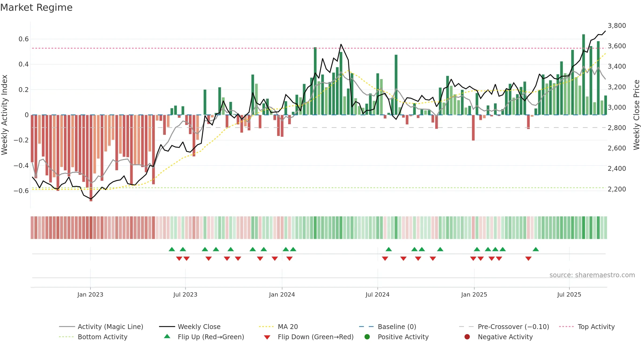Click the 3,200 price axis tick
This screenshot has width=644, height=362.
pos(617,87)
